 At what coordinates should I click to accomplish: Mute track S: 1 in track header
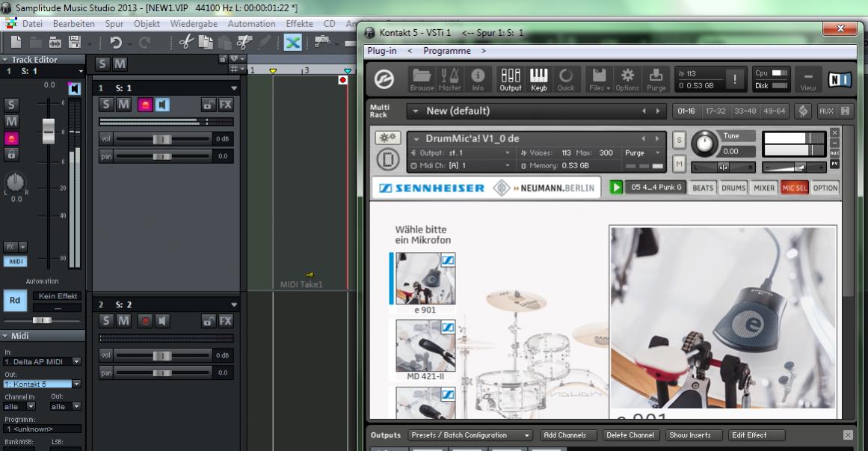click(123, 104)
